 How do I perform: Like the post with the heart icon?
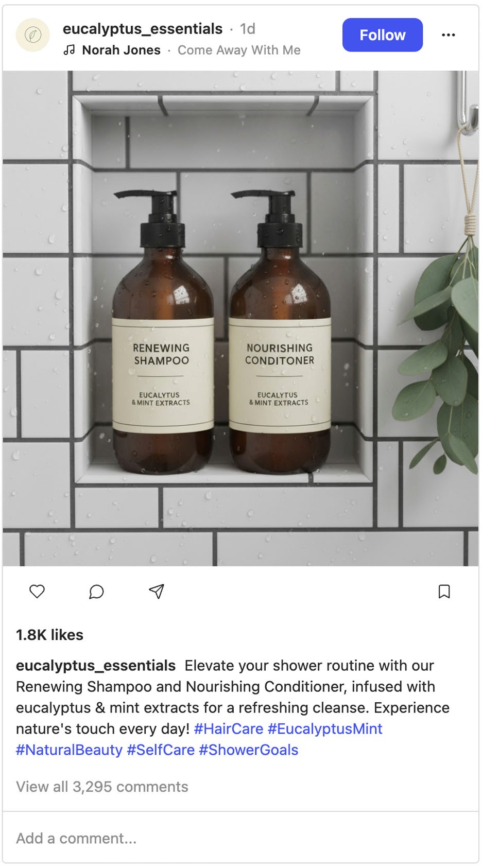click(37, 592)
